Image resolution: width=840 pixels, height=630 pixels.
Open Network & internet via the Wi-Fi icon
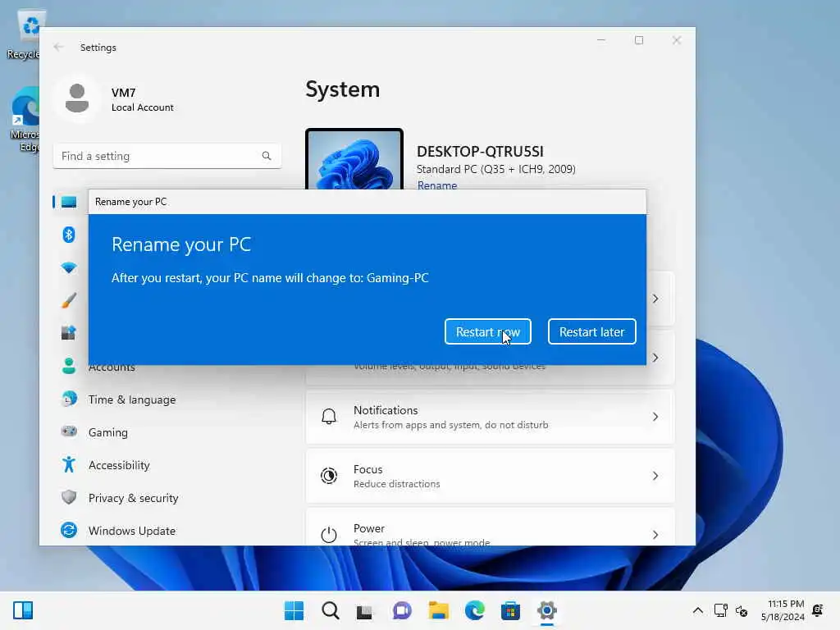[69, 268]
